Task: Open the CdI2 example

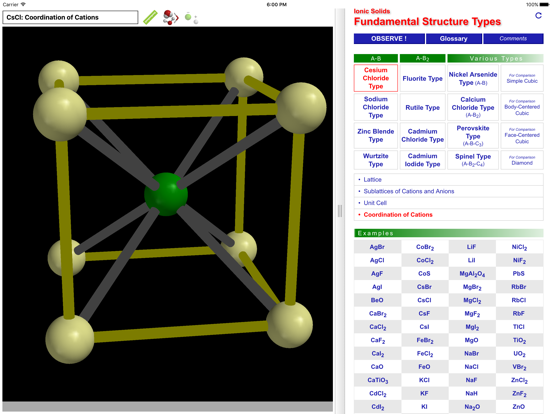Action: tap(377, 407)
